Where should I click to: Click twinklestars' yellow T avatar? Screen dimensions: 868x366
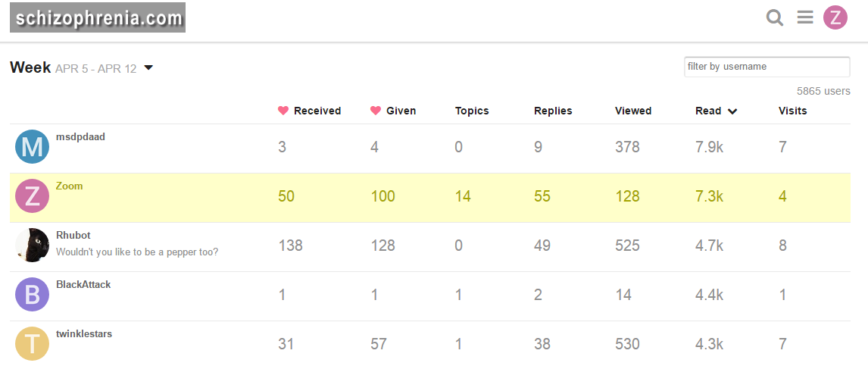[x=32, y=344]
